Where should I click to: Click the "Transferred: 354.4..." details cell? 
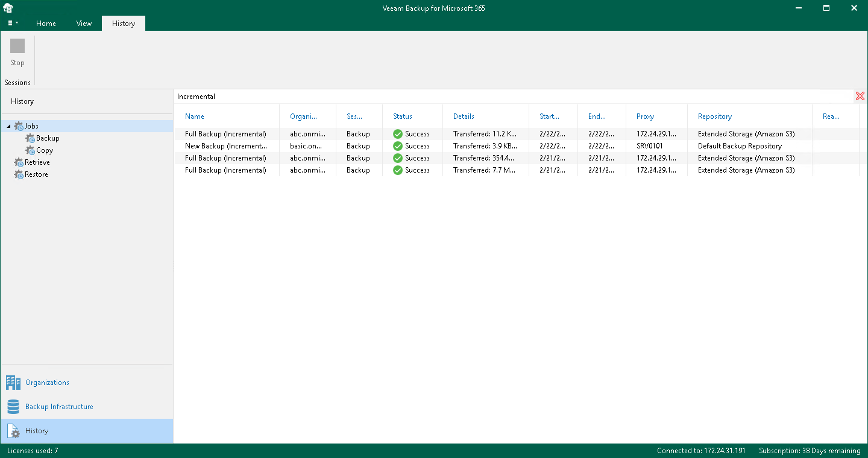click(x=485, y=158)
